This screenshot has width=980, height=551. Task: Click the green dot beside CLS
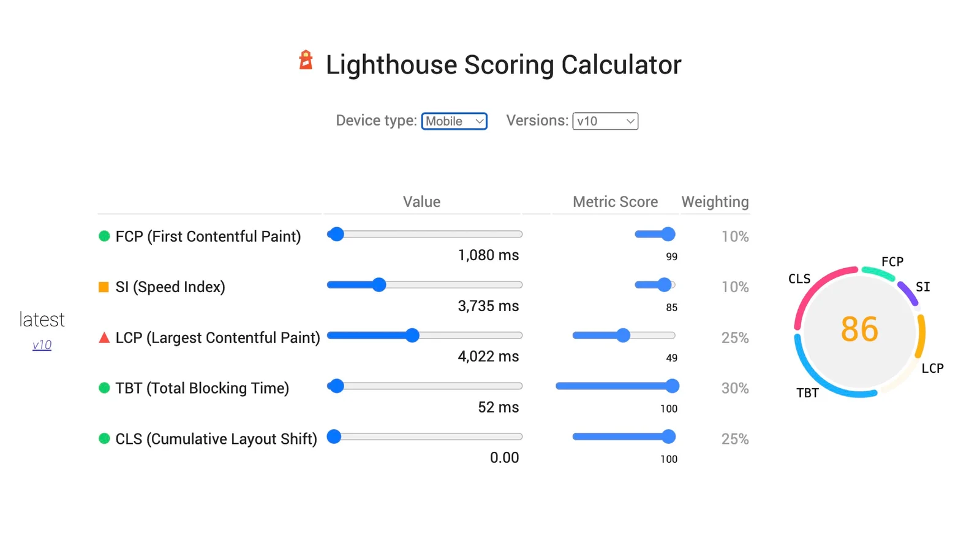[x=104, y=437]
